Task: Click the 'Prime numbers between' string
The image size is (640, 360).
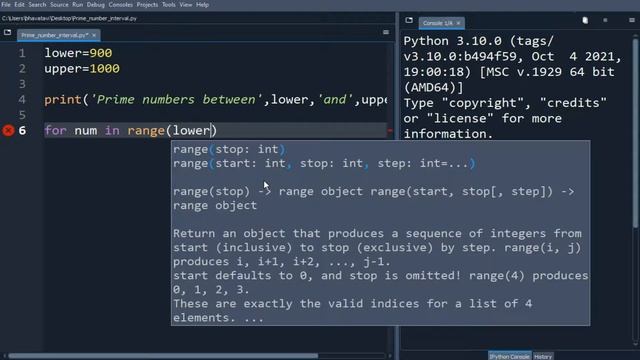Action: click(177, 100)
